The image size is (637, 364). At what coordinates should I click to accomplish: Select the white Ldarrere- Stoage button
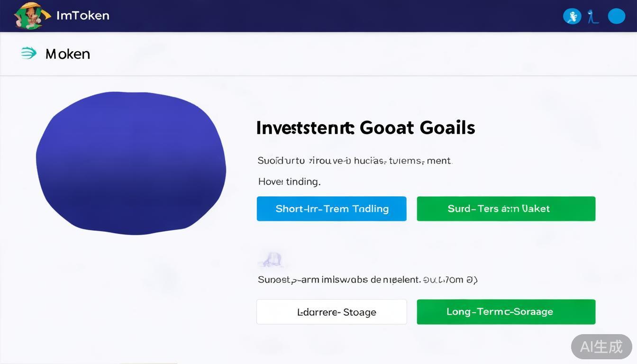click(331, 312)
